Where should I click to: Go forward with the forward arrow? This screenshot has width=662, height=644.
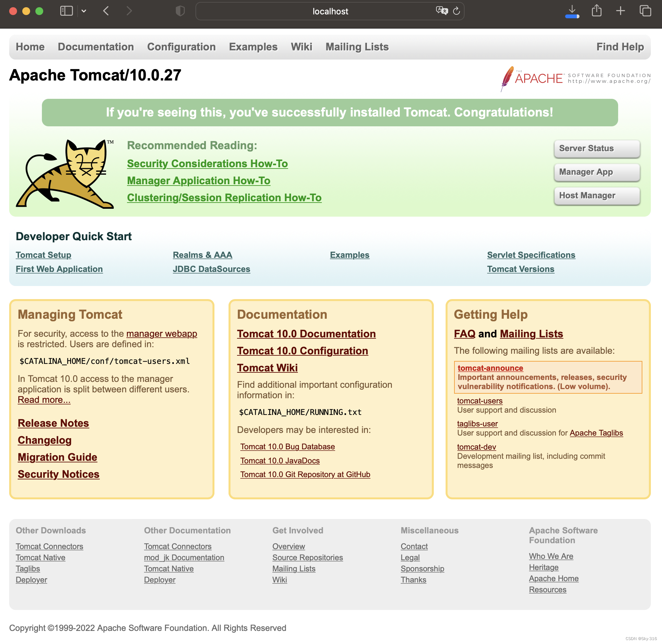[129, 11]
